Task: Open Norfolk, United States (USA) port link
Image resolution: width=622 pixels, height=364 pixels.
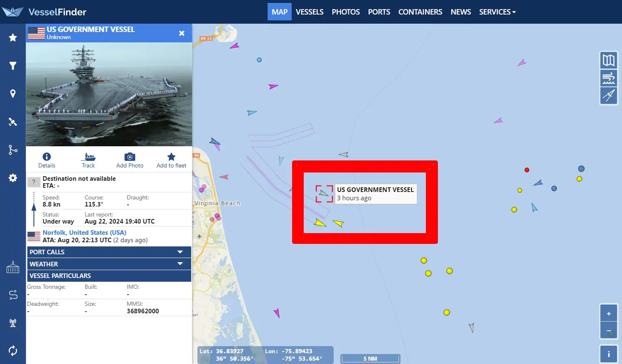Action: click(84, 233)
